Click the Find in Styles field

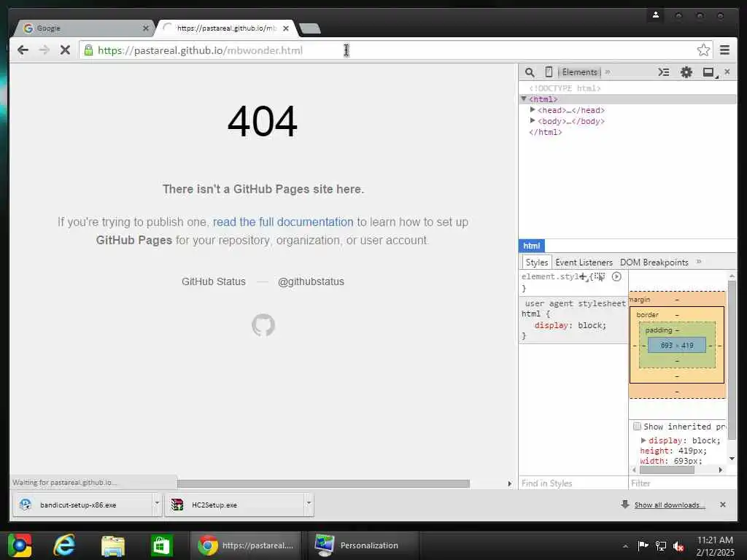tap(573, 483)
